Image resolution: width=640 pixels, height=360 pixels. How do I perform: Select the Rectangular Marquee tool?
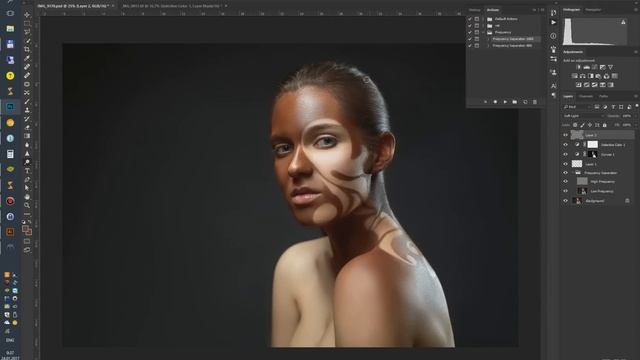coord(27,23)
